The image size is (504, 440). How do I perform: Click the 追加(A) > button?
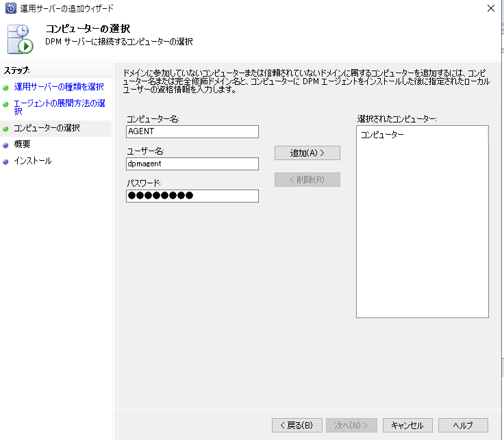[307, 153]
